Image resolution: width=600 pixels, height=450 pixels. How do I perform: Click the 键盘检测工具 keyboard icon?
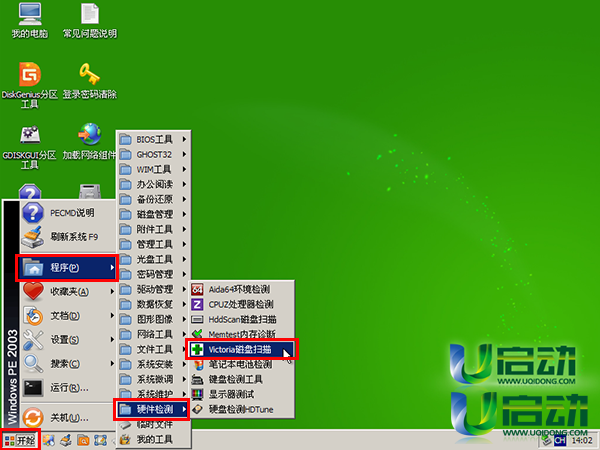pyautogui.click(x=197, y=379)
